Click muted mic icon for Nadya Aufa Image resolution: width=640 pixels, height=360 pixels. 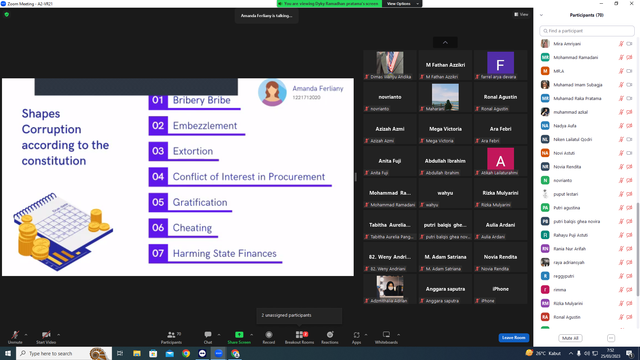point(621,126)
